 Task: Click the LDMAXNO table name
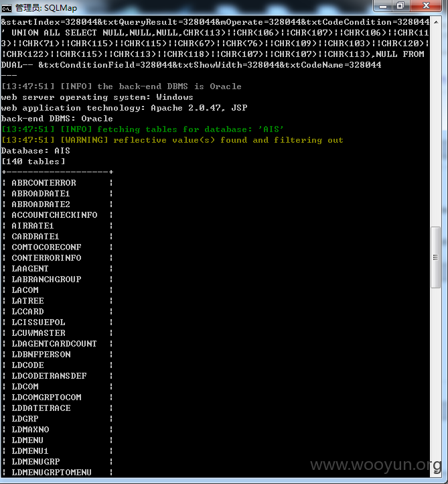[30, 429]
